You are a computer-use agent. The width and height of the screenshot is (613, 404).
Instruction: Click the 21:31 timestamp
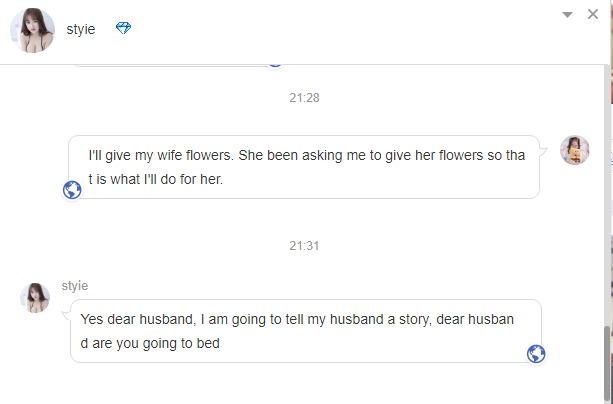(x=304, y=246)
